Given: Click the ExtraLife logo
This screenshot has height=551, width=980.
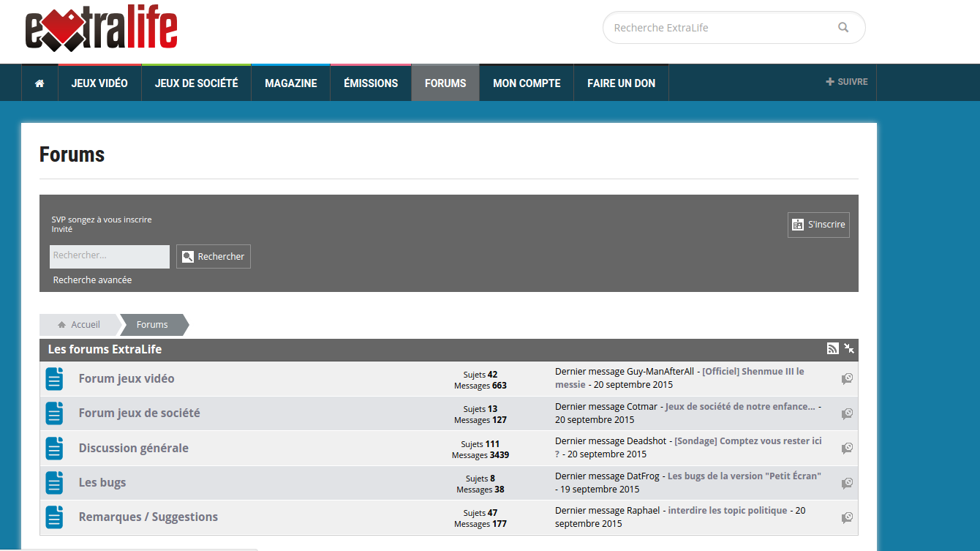Looking at the screenshot, I should coord(102,30).
